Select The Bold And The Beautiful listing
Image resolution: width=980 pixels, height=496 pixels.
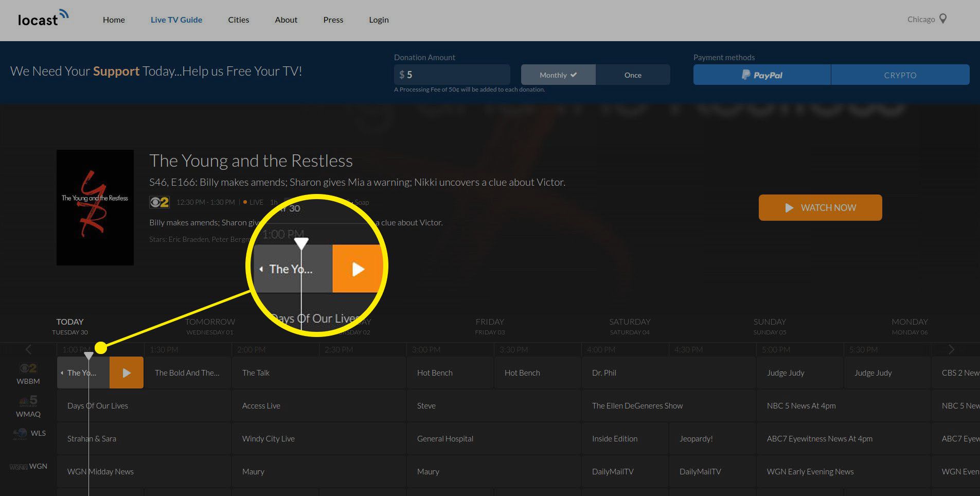point(187,373)
